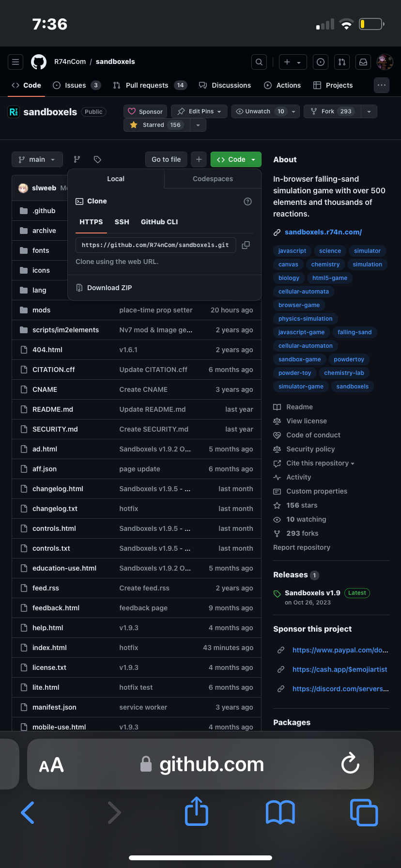The height and width of the screenshot is (868, 401).
Task: Tap the Safari share icon
Action: [x=197, y=812]
